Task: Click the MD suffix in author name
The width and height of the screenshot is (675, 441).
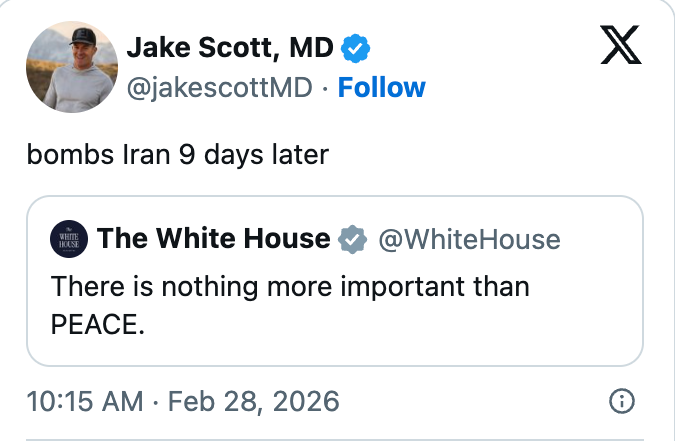Action: (x=313, y=46)
